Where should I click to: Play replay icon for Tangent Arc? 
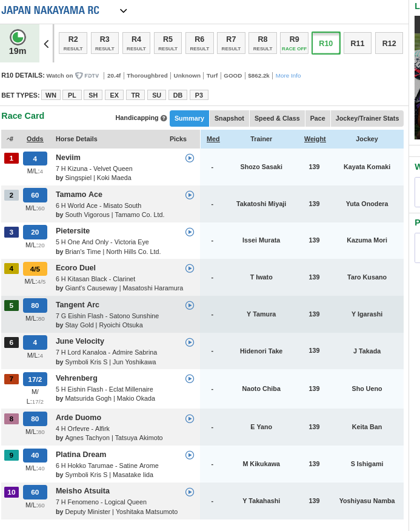pyautogui.click(x=190, y=306)
